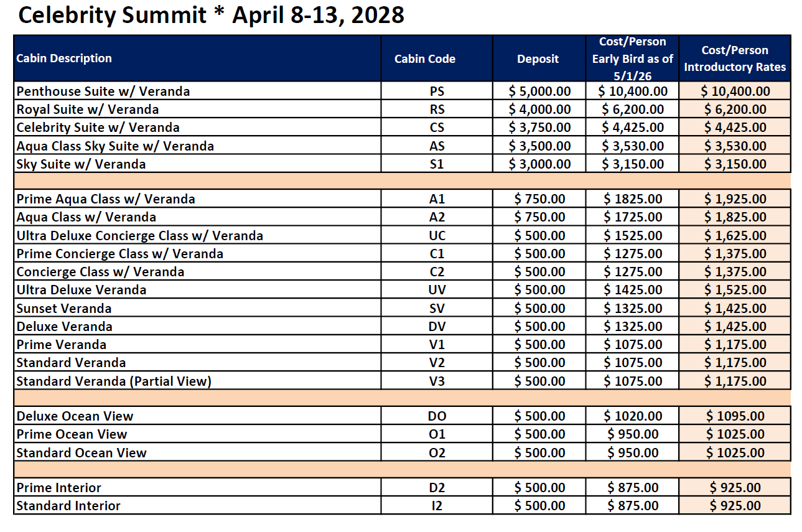Click the $ 3,000.00 Sky Suite deposit
Image resolution: width=802 pixels, height=532 pixels.
[539, 164]
